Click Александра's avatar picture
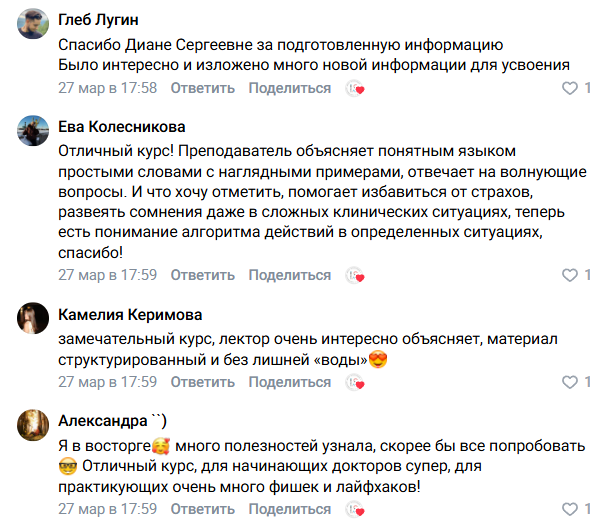This screenshot has height=529, width=612. point(34,425)
